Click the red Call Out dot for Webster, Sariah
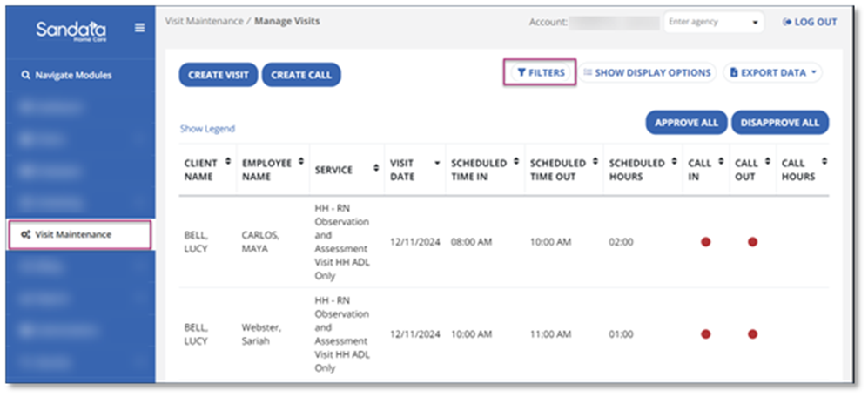The width and height of the screenshot is (868, 397). click(x=752, y=334)
